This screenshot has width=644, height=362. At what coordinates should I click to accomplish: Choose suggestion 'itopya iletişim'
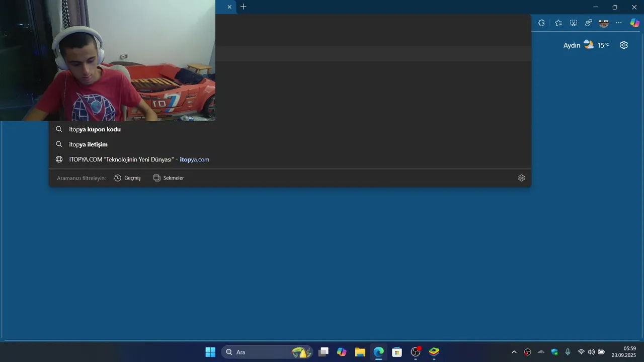point(290,144)
